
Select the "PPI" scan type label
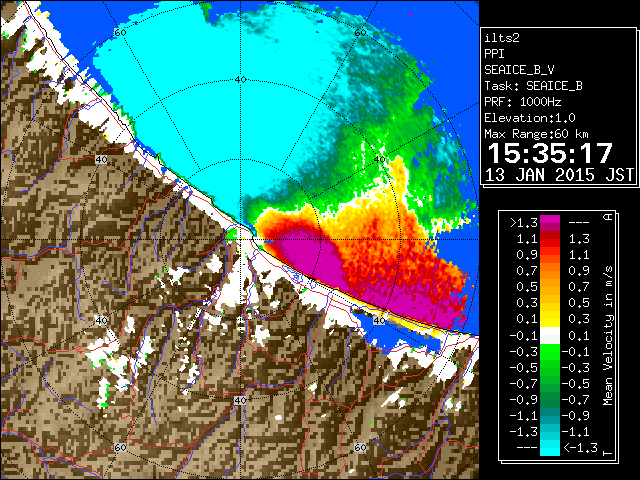pos(494,54)
